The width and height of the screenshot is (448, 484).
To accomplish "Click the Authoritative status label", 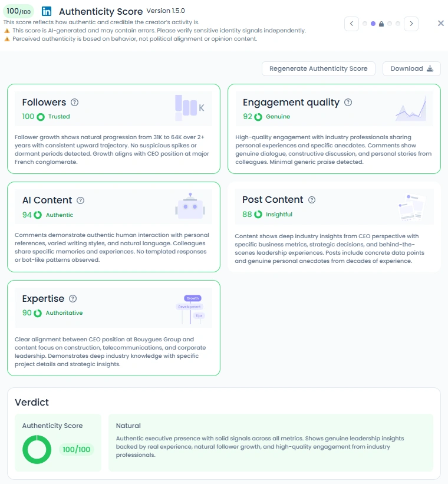I will point(64,313).
